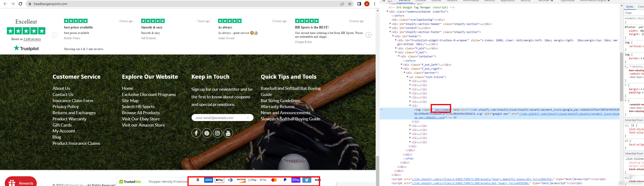This screenshot has width=644, height=186.
Task: Open the Slowpitch Softball Buying Guide link
Action: pyautogui.click(x=290, y=119)
